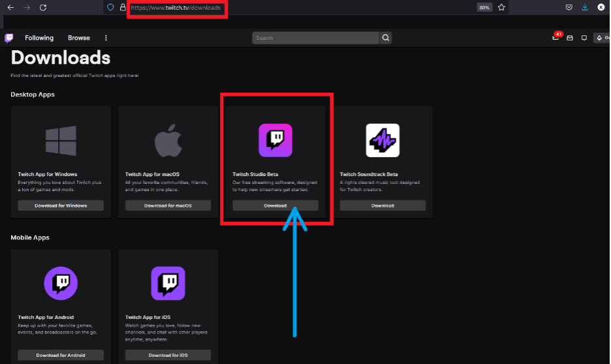Click the padlock site security icon

[122, 7]
